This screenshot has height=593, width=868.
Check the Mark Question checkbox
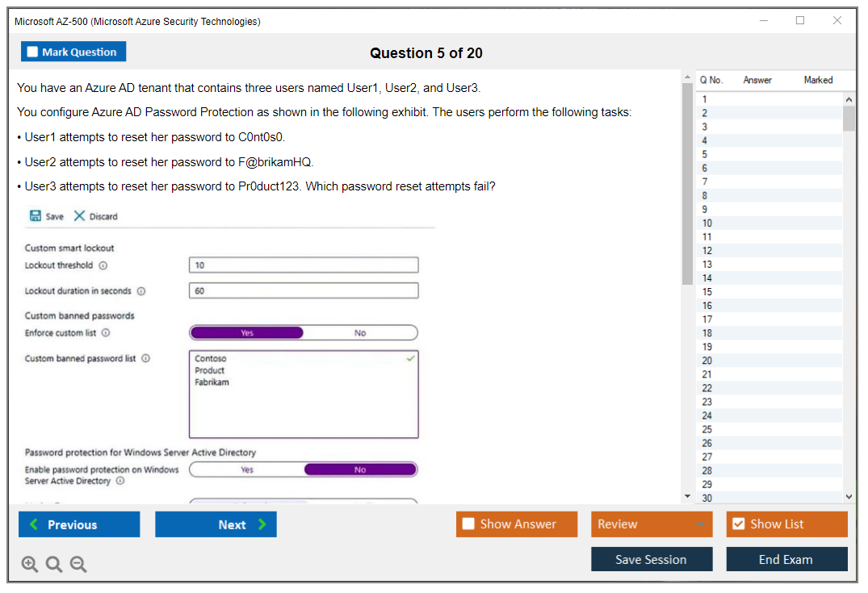tap(32, 52)
